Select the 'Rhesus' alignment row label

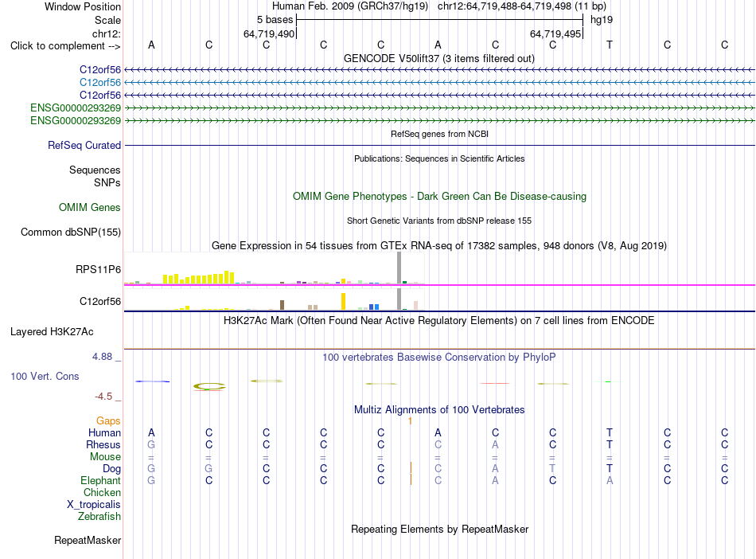point(103,444)
